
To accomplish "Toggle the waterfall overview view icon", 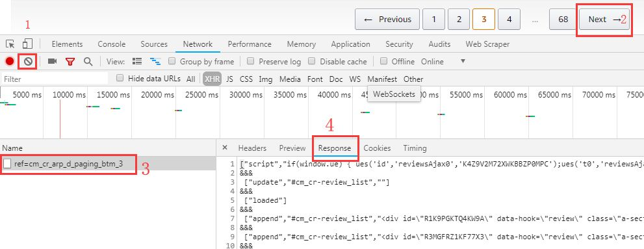I will 155,62.
